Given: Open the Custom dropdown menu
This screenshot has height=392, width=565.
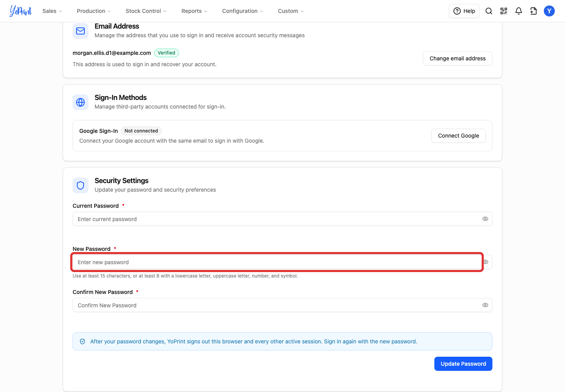Looking at the screenshot, I should coord(291,11).
